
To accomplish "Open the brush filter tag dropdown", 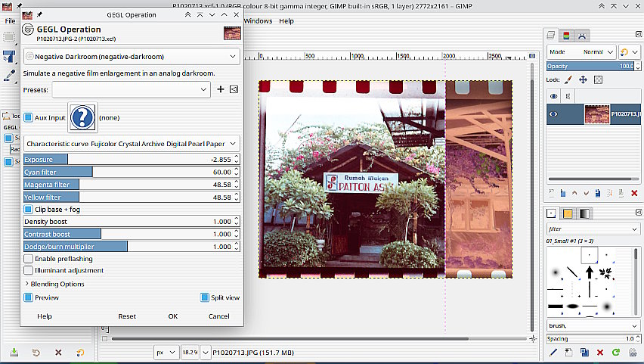I will pos(593,229).
